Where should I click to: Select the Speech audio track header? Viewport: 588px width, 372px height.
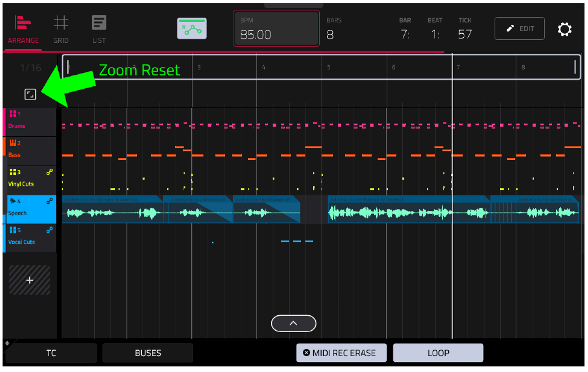click(x=30, y=209)
